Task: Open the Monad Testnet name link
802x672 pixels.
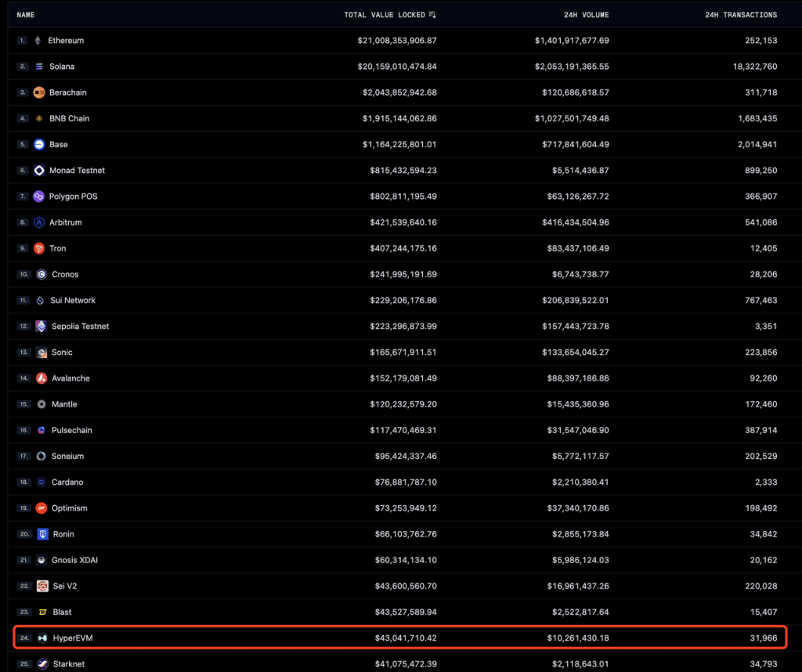Action: 78,170
